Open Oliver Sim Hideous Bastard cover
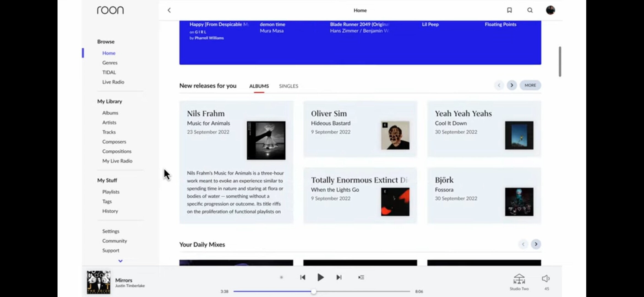The image size is (644, 297). (395, 135)
